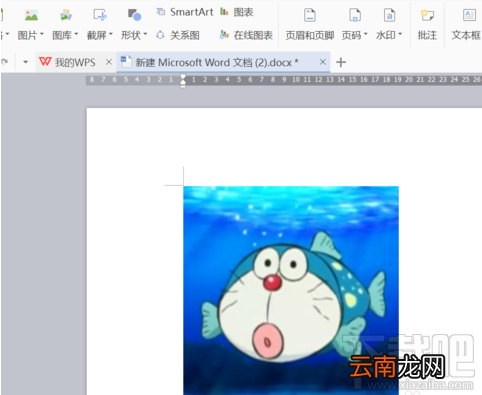Click the 页码 (Page number) icon
This screenshot has height=395, width=482.
coord(355,15)
